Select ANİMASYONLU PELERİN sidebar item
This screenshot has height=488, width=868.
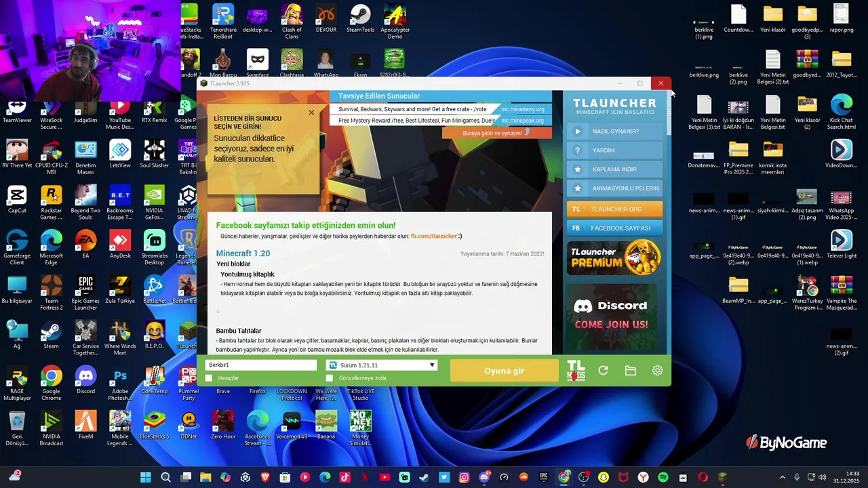[614, 188]
